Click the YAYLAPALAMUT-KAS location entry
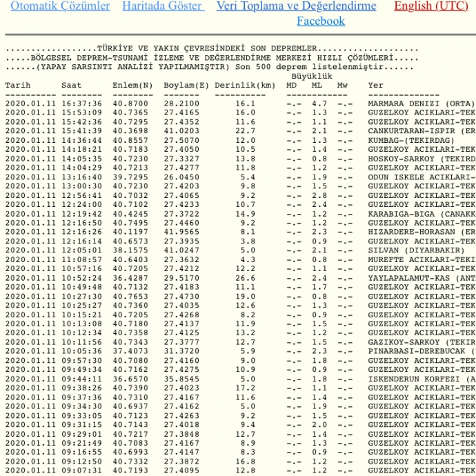Image resolution: width=476 pixels, height=476 pixels. tap(421, 278)
